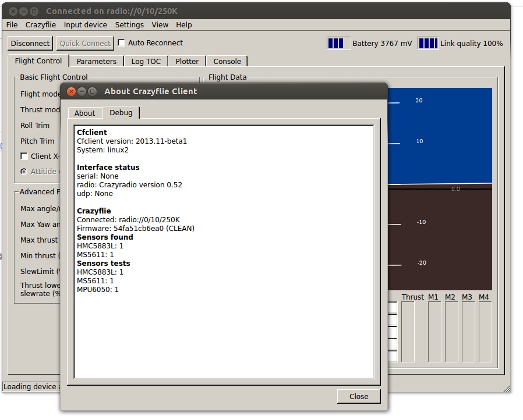
Task: Click the 'MPU6050: 1' line
Action: tap(98, 290)
